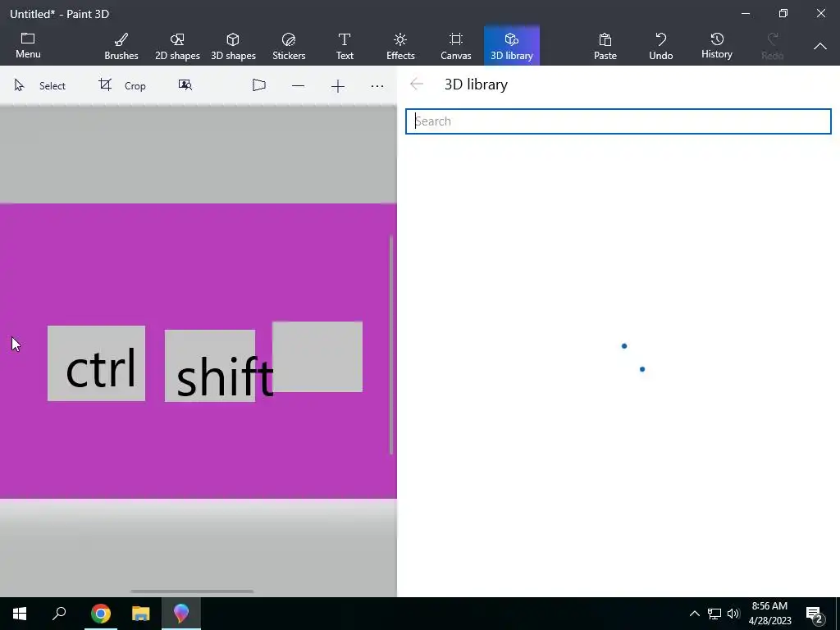
Task: Click the Magic select icon
Action: 185,85
